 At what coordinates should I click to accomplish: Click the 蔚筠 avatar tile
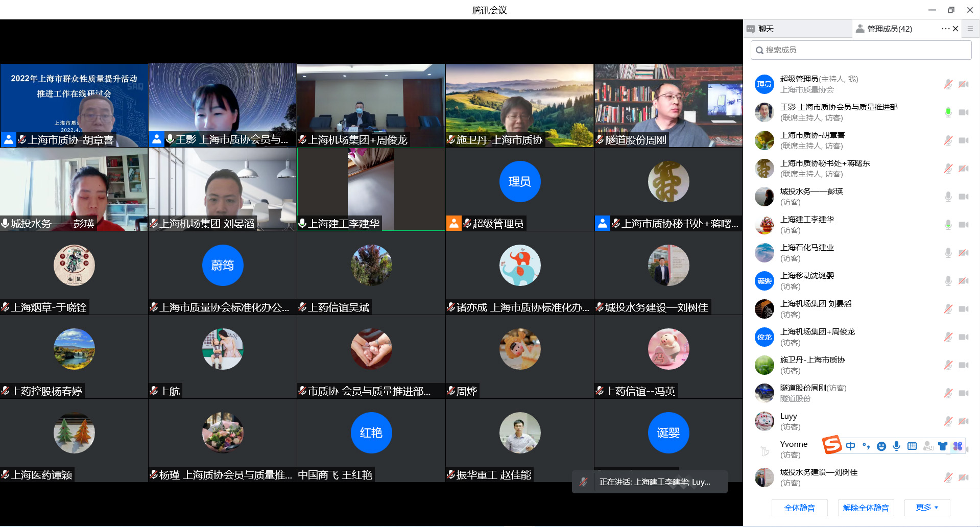pos(223,265)
